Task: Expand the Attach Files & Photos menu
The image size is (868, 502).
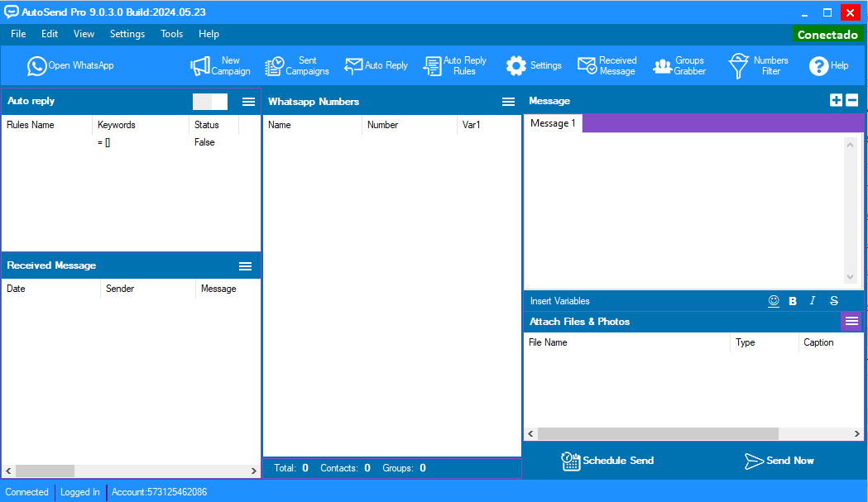Action: (x=851, y=322)
